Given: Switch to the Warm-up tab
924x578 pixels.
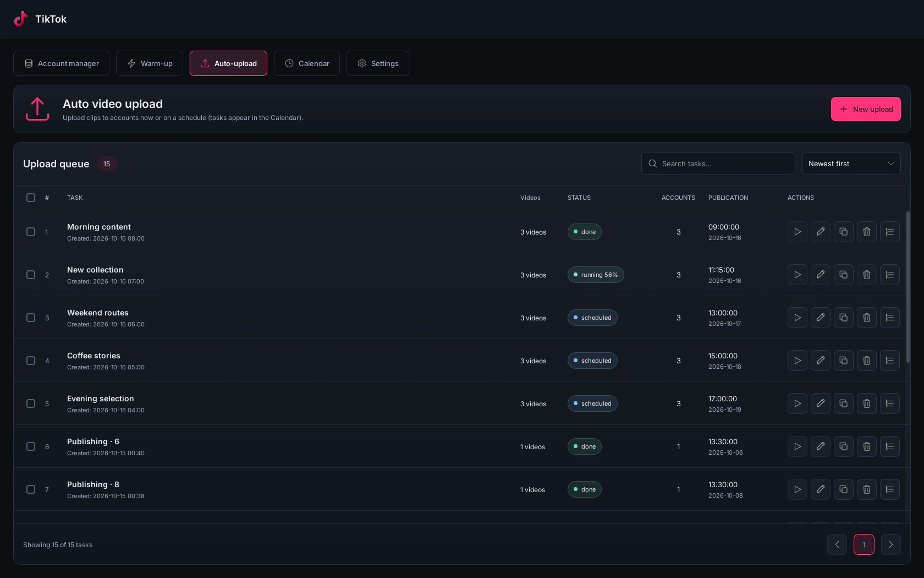Looking at the screenshot, I should (150, 63).
